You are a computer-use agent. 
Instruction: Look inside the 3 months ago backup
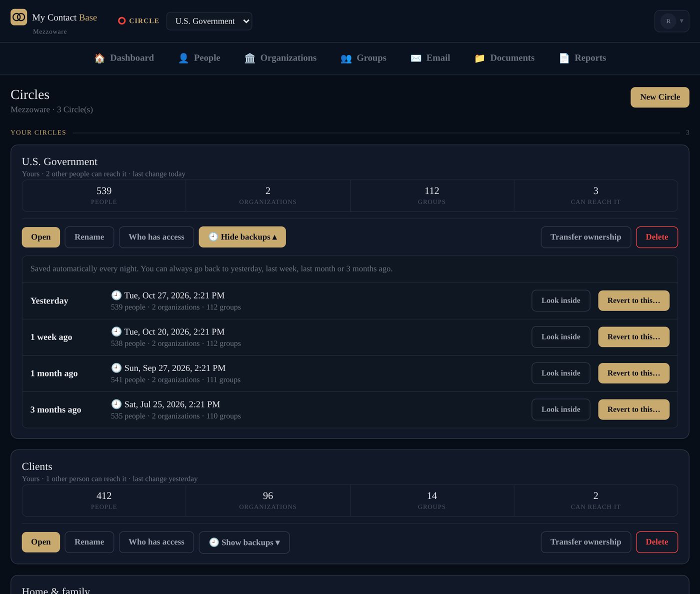(x=561, y=409)
